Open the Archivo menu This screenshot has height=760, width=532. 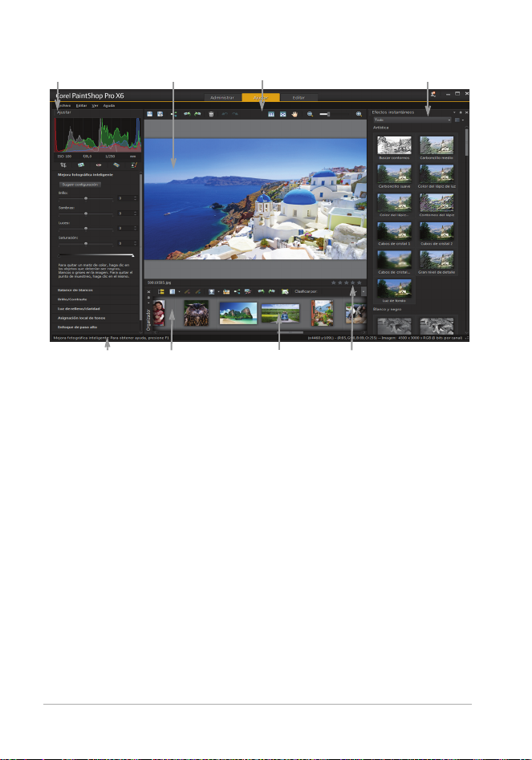coord(64,106)
